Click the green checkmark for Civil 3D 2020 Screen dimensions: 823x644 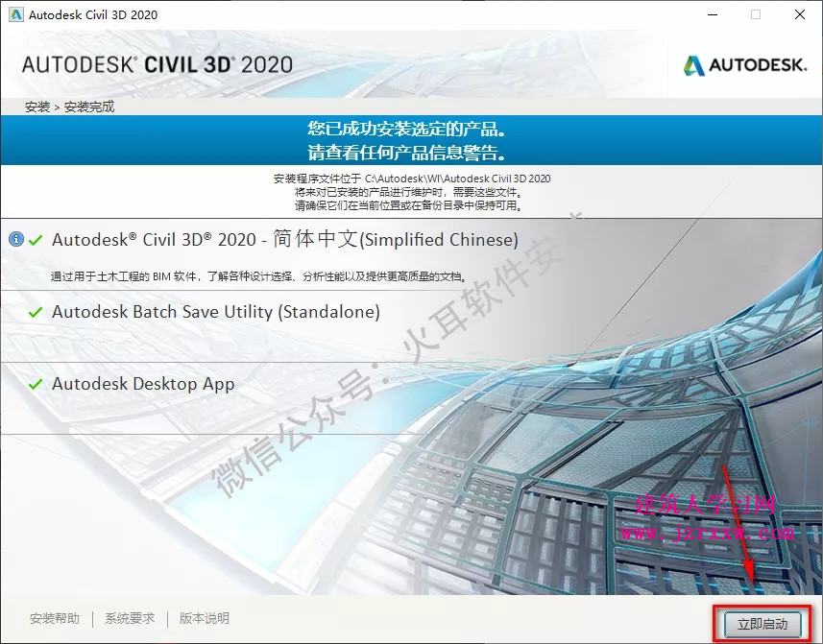coord(36,240)
